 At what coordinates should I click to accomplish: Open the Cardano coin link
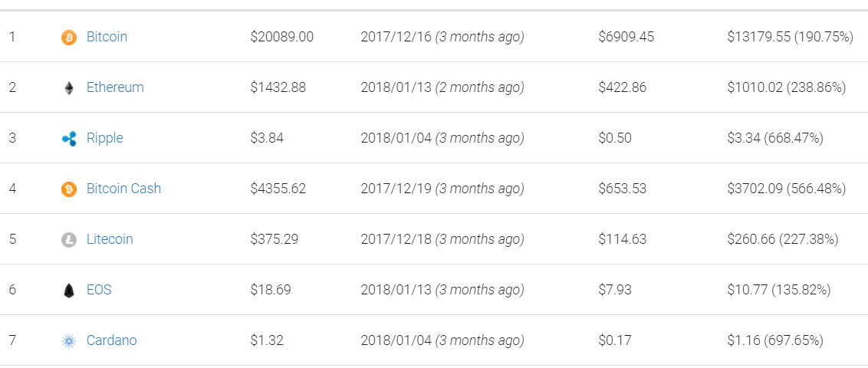click(x=111, y=340)
